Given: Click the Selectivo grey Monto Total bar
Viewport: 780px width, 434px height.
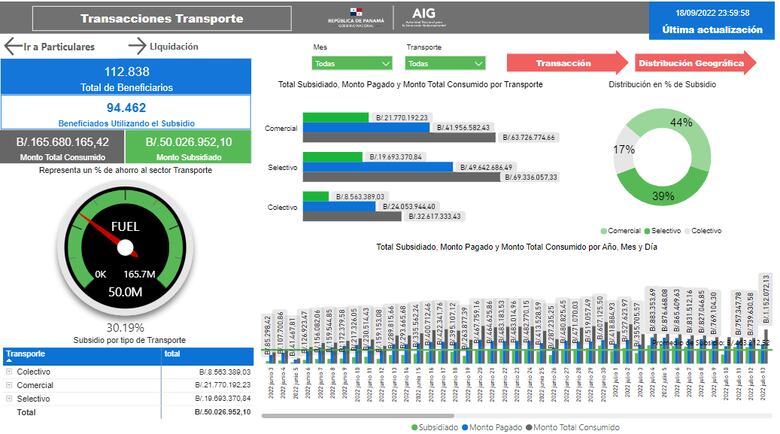Looking at the screenshot, I should (x=400, y=176).
